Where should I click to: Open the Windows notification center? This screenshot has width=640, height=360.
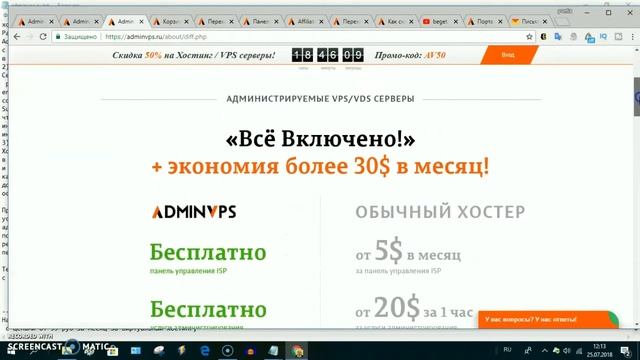tap(625, 351)
